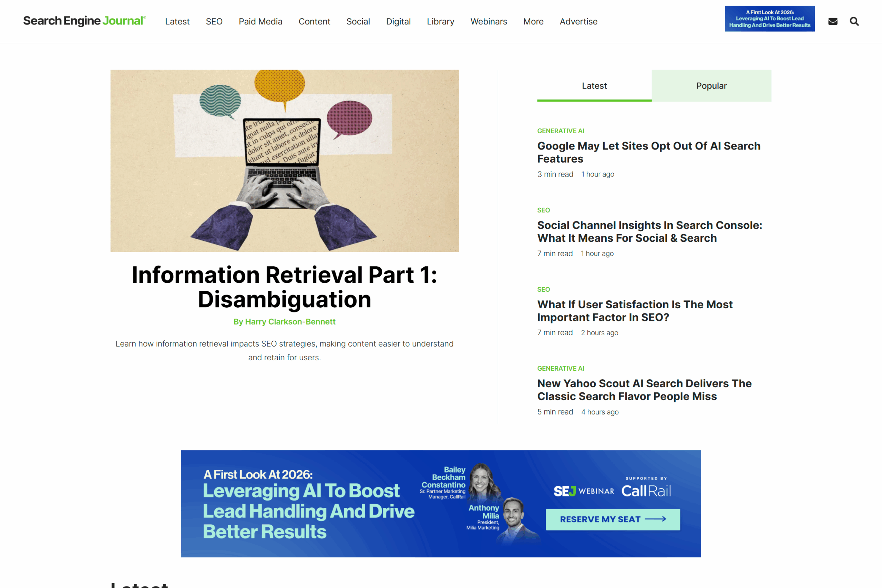
Task: Open the author link Harry Clarkson-Bennett
Action: click(x=290, y=322)
